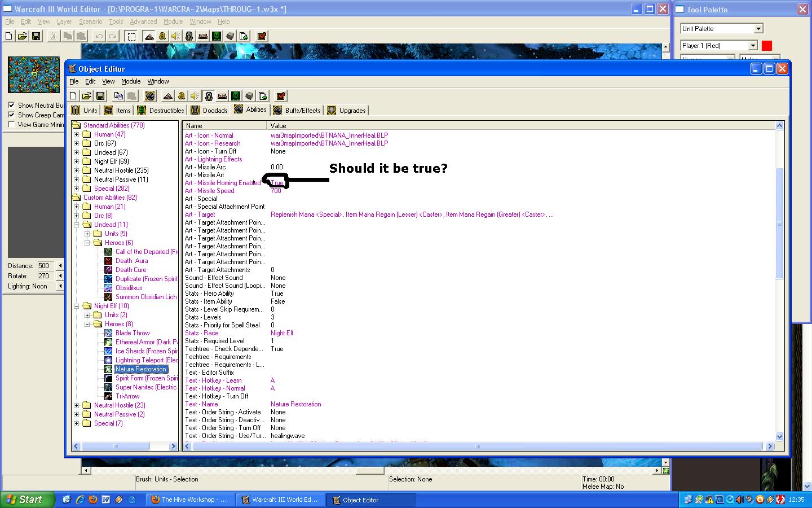This screenshot has width=812, height=508.
Task: Click Test Map icon in World Editor toolbar
Action: 262,37
